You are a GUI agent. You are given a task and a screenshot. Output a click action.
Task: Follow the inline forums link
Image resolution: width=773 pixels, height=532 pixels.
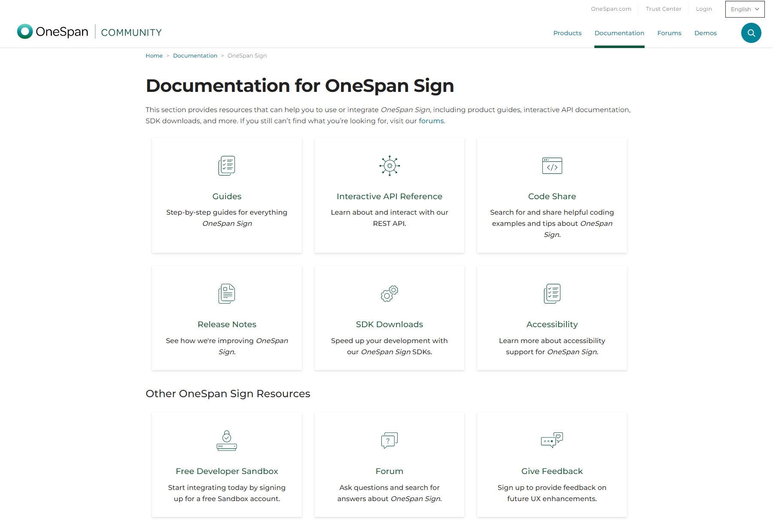click(x=431, y=121)
